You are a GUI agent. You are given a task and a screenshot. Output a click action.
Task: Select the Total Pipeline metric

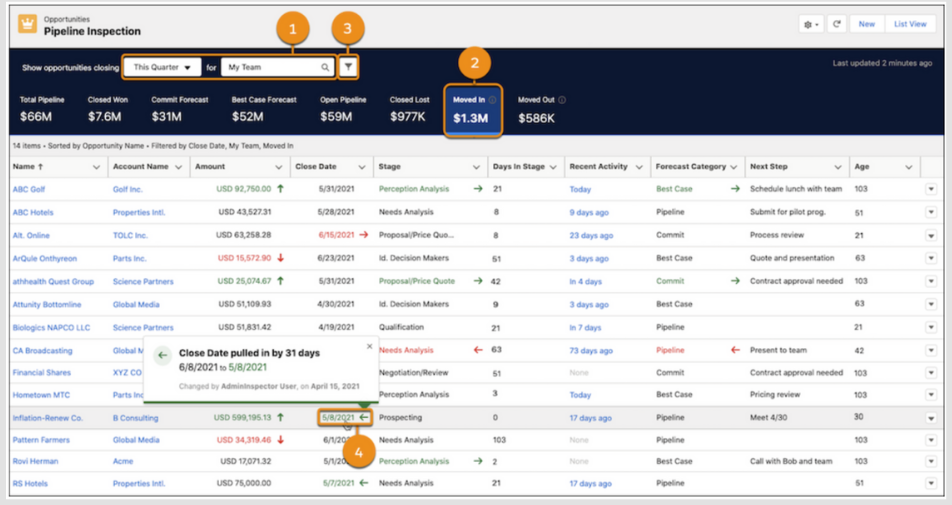[41, 109]
